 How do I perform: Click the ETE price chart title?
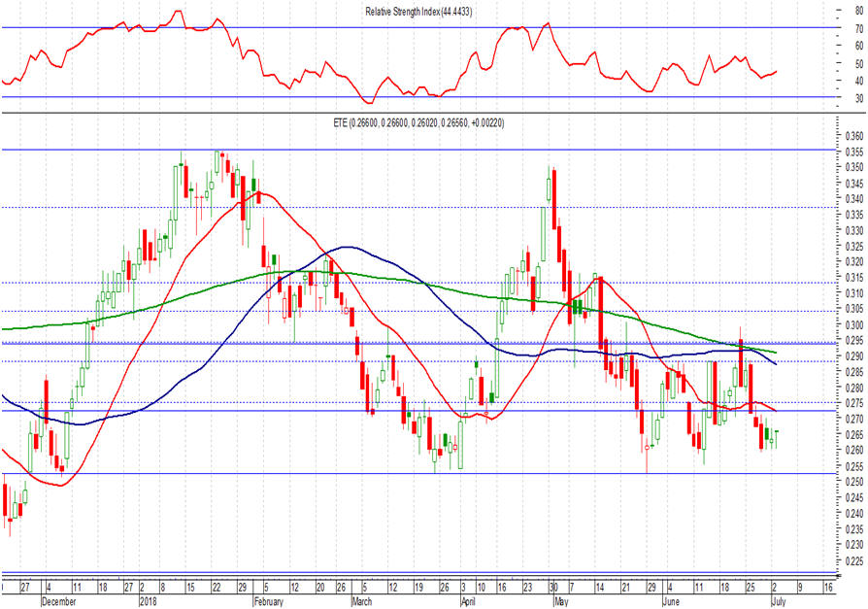(418, 123)
